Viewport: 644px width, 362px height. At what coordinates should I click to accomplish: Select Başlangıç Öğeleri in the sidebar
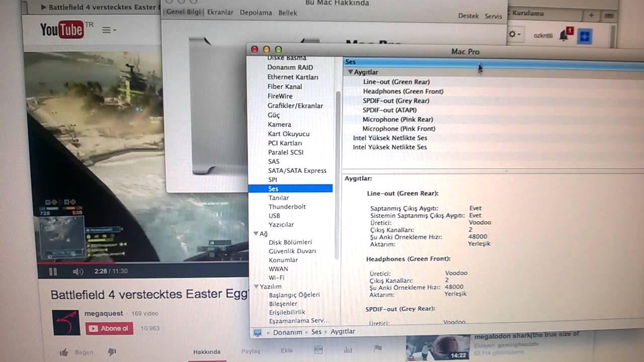(x=294, y=295)
